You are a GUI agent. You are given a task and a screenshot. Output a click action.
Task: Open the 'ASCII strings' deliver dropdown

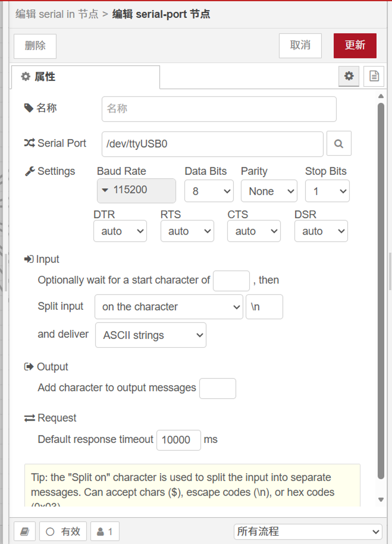pyautogui.click(x=150, y=335)
